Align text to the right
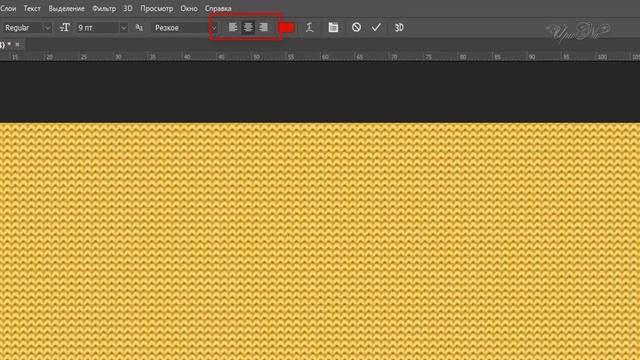640x360 pixels. pyautogui.click(x=264, y=27)
